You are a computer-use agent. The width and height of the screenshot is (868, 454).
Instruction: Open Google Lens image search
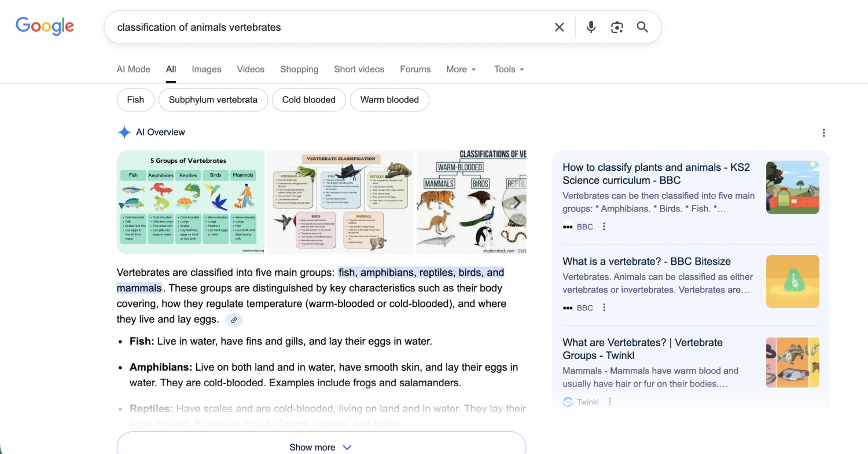616,27
